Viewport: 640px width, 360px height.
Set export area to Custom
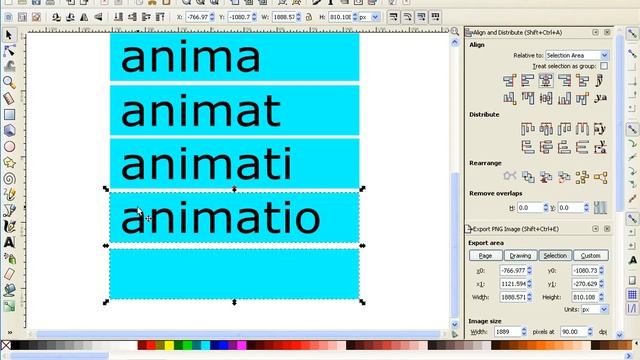591,256
